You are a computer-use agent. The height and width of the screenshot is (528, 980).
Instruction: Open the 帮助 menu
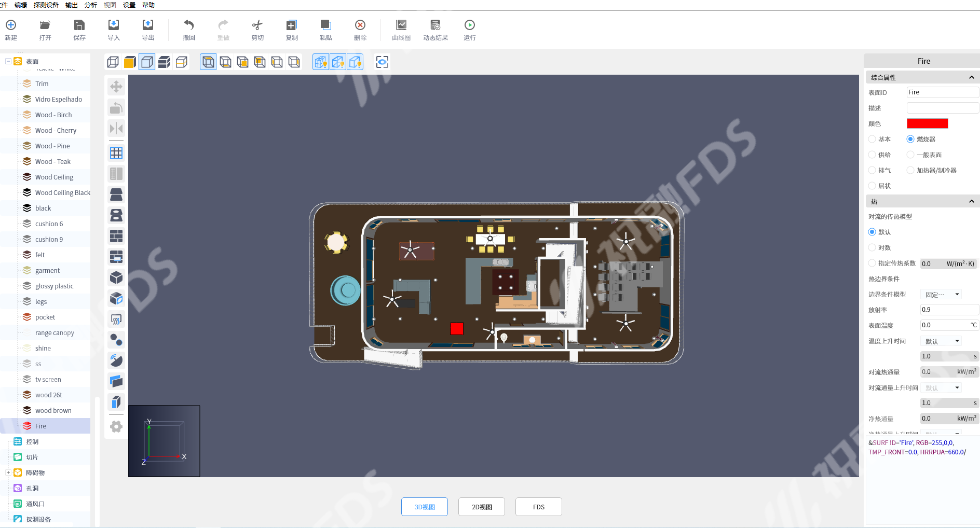(148, 5)
